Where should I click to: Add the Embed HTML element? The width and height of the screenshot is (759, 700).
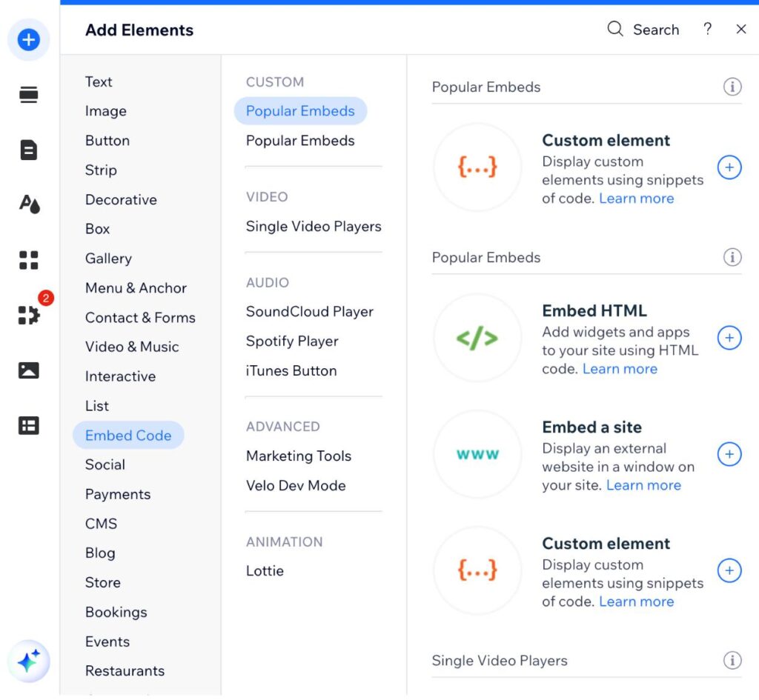click(x=729, y=338)
